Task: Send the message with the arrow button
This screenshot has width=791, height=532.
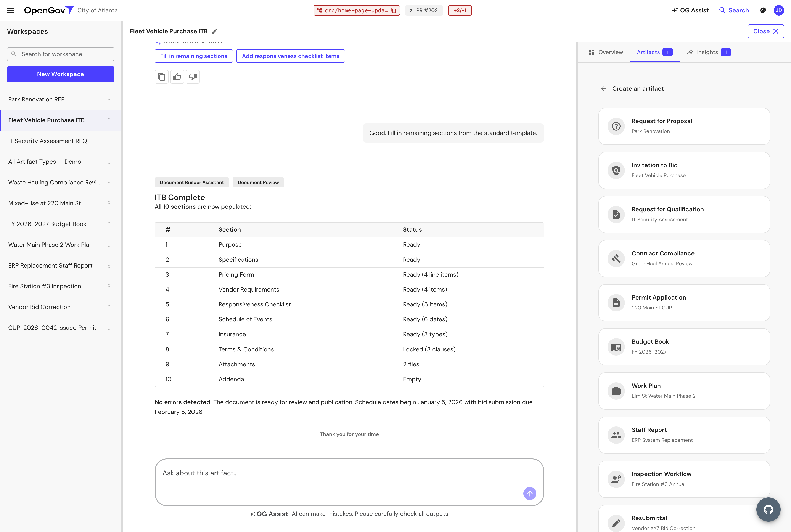Action: click(x=530, y=494)
